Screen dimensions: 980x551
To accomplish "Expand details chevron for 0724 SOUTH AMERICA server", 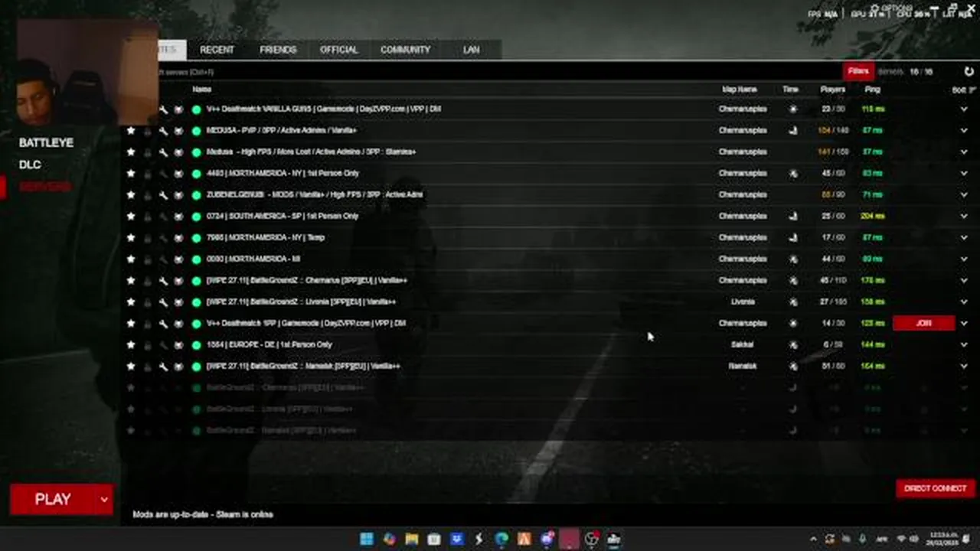I will [x=964, y=217].
